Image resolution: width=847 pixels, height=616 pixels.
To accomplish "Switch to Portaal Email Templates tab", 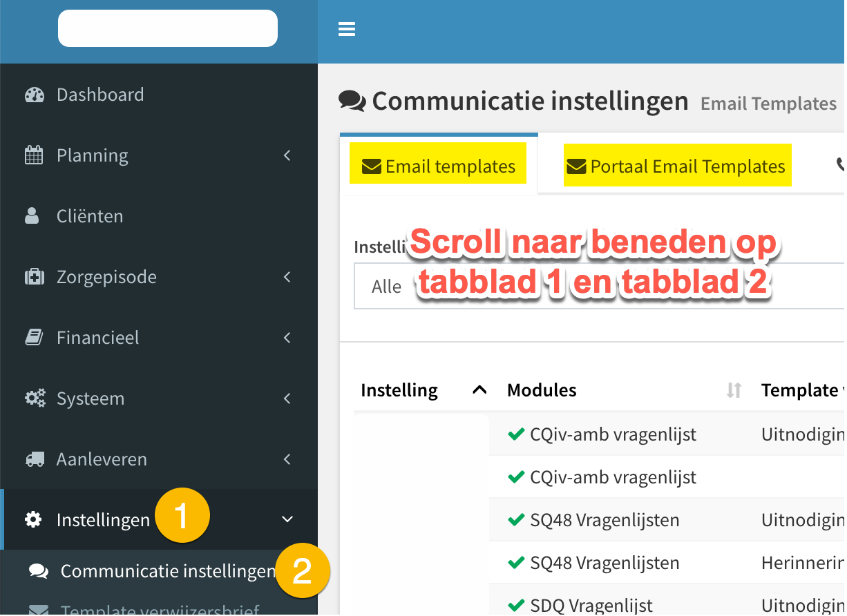I will [677, 165].
